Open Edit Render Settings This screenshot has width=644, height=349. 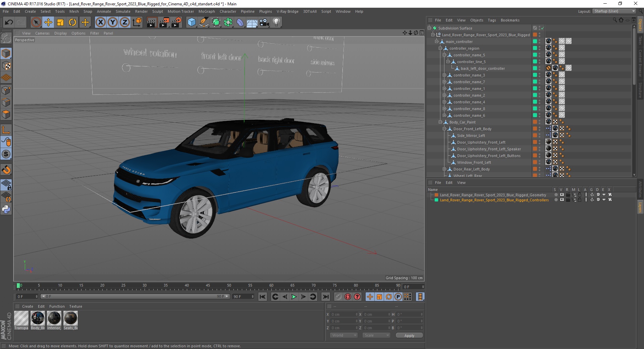click(176, 22)
